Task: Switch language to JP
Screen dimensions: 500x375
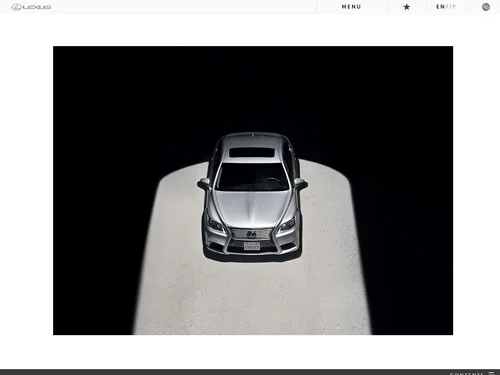Action: [452, 7]
